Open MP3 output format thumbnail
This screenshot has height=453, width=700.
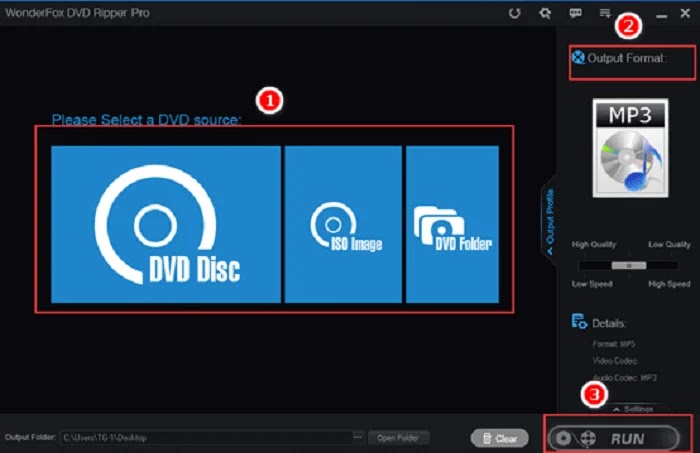(630, 148)
